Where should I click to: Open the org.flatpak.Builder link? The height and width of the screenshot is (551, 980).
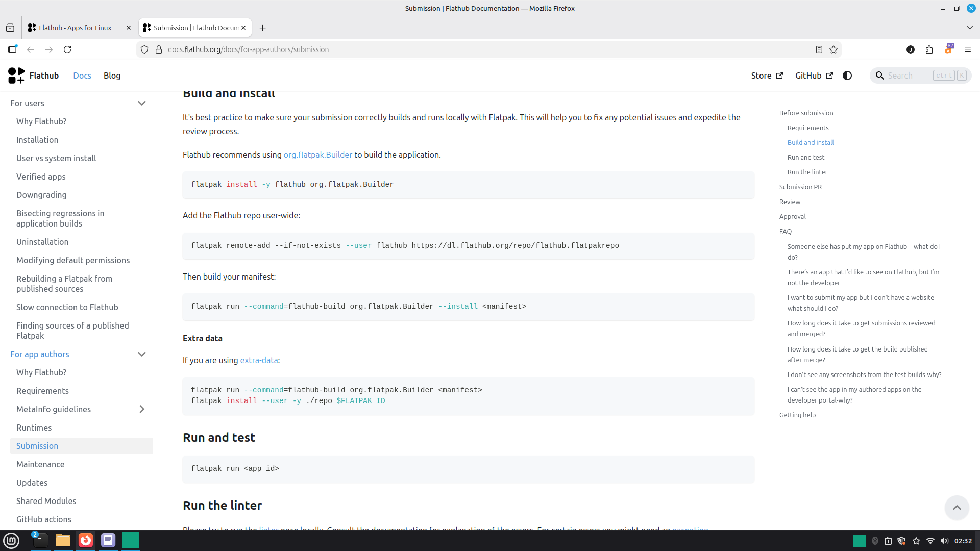coord(317,155)
